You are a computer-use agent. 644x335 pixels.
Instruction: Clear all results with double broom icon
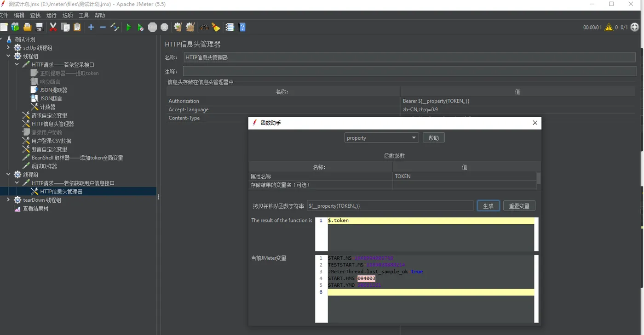(190, 27)
